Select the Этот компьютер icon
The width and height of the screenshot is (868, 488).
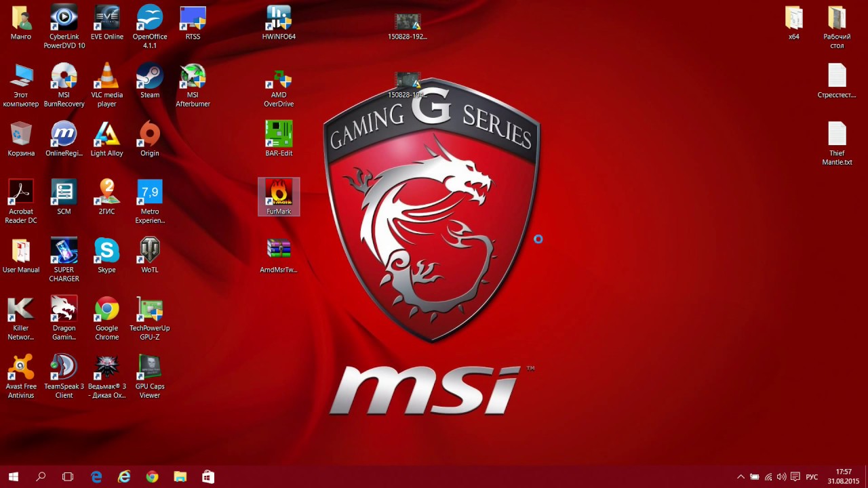[x=21, y=85]
